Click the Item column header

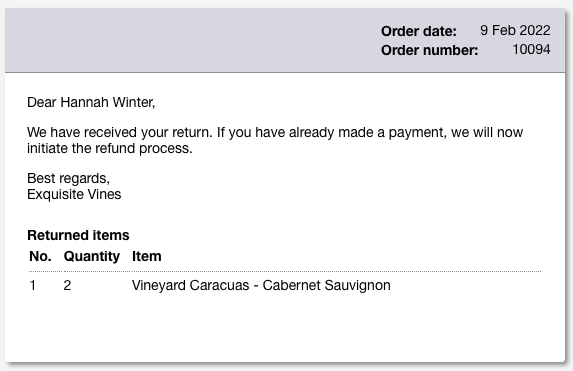coord(147,256)
